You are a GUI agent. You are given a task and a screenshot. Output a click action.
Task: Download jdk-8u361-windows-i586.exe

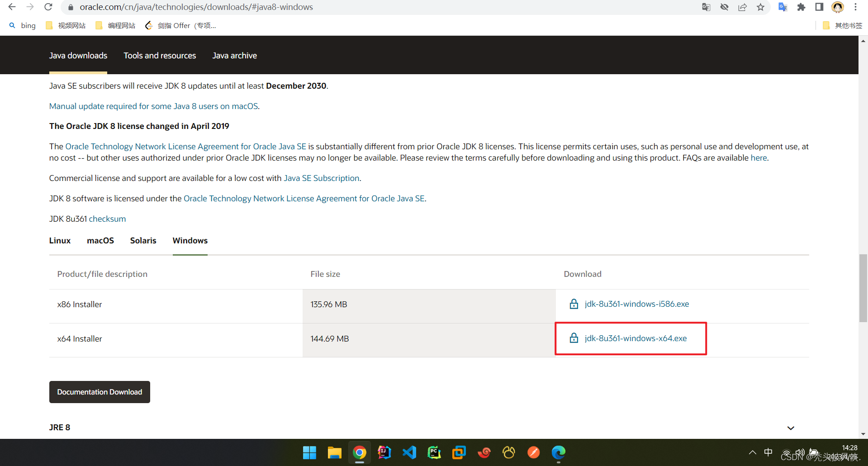click(637, 304)
